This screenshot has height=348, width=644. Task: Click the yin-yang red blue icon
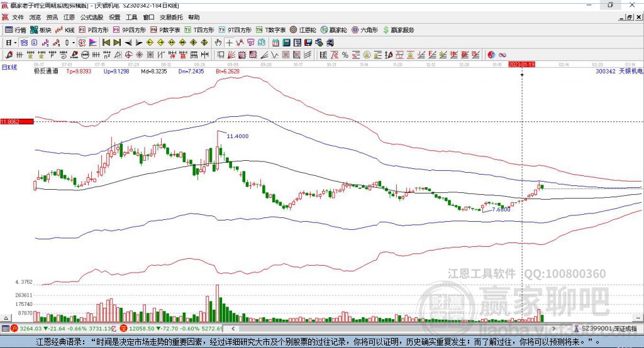tap(491, 55)
